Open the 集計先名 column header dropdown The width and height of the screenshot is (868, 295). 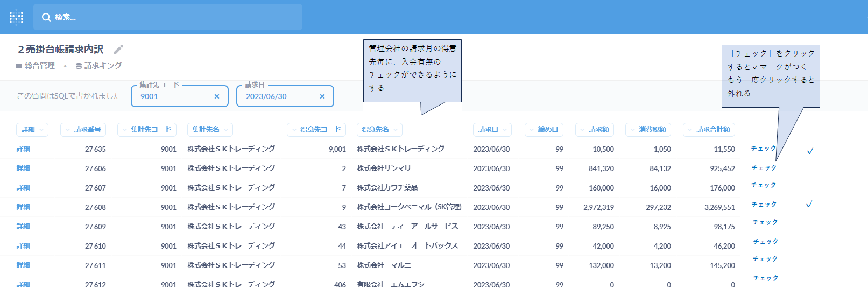click(210, 130)
